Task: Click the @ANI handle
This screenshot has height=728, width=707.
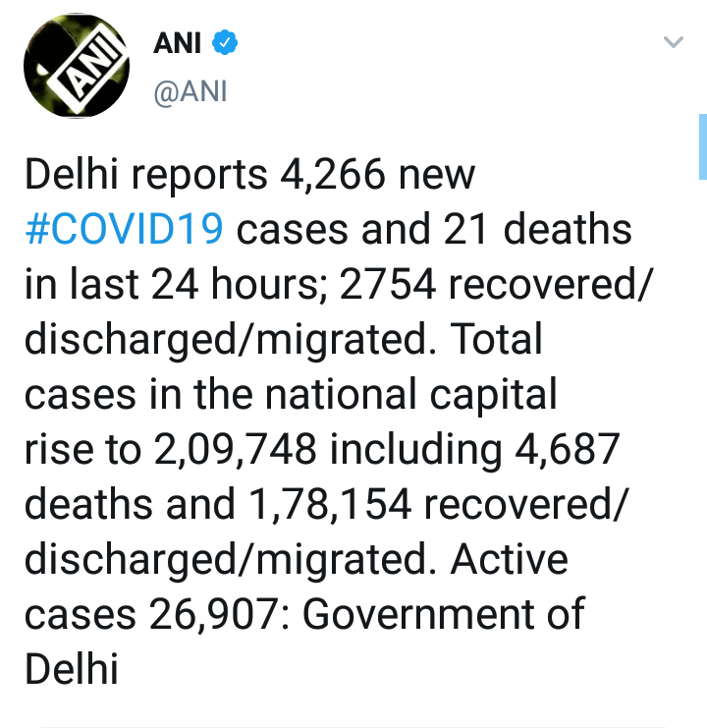Action: pyautogui.click(x=190, y=92)
